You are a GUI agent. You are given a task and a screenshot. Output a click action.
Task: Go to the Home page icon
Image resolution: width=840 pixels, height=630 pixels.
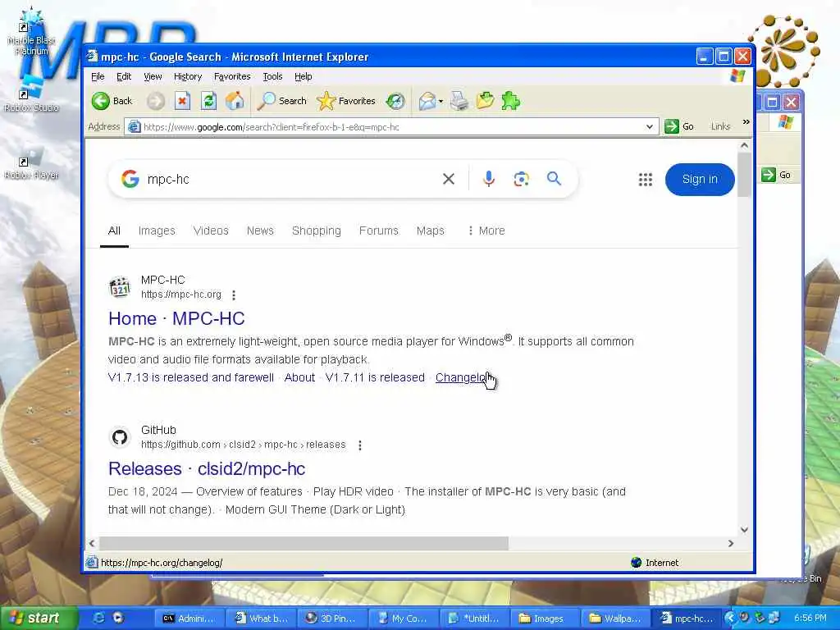(x=235, y=101)
